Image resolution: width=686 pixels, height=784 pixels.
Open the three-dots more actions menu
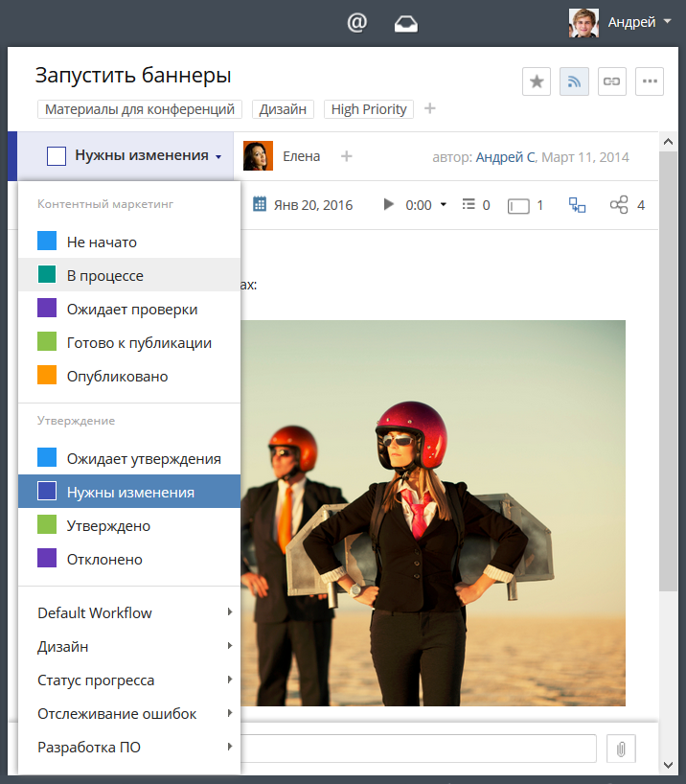pos(650,81)
